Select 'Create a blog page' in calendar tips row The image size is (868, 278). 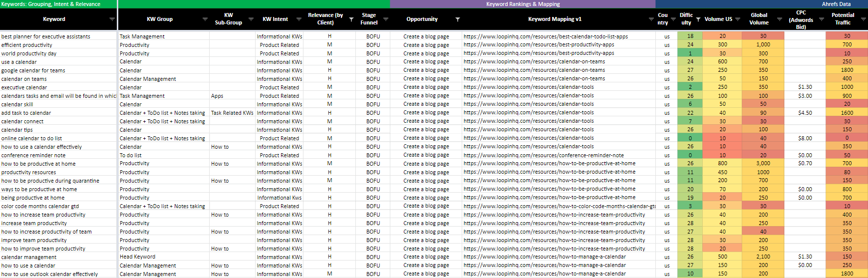pyautogui.click(x=426, y=130)
